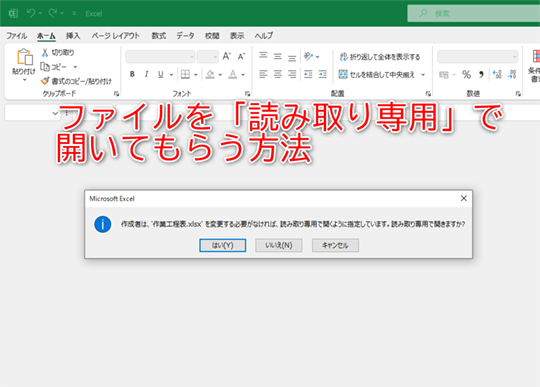This screenshot has height=387, width=540.
Task: Switch to the 表示 (View) tab
Action: click(x=237, y=36)
